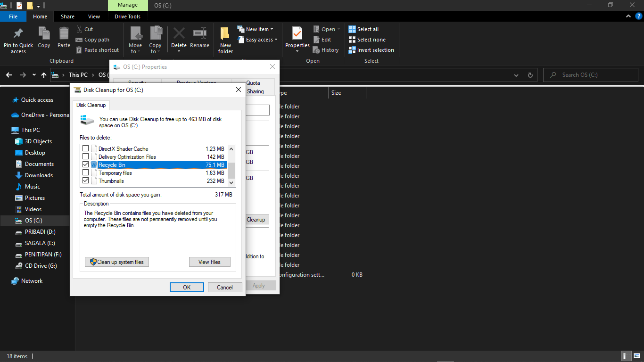Click the Search OS (C:) field
The height and width of the screenshot is (362, 644).
pos(591,75)
